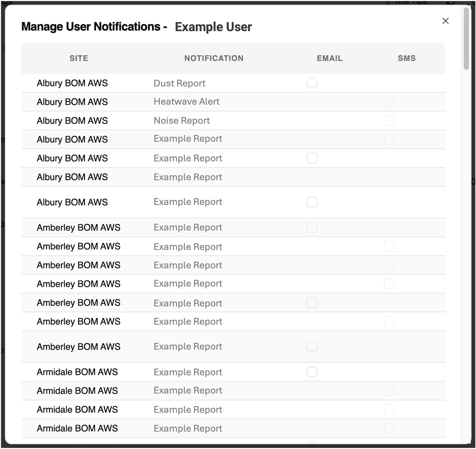Select the Noise Report notification text
Screen dimensions: 476x449
tap(182, 121)
